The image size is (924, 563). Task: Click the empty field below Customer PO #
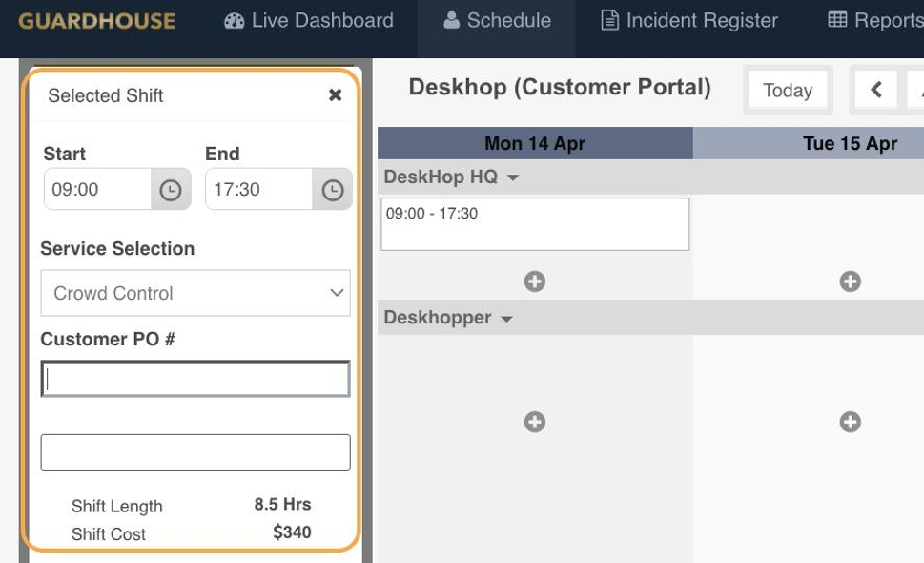click(x=195, y=452)
